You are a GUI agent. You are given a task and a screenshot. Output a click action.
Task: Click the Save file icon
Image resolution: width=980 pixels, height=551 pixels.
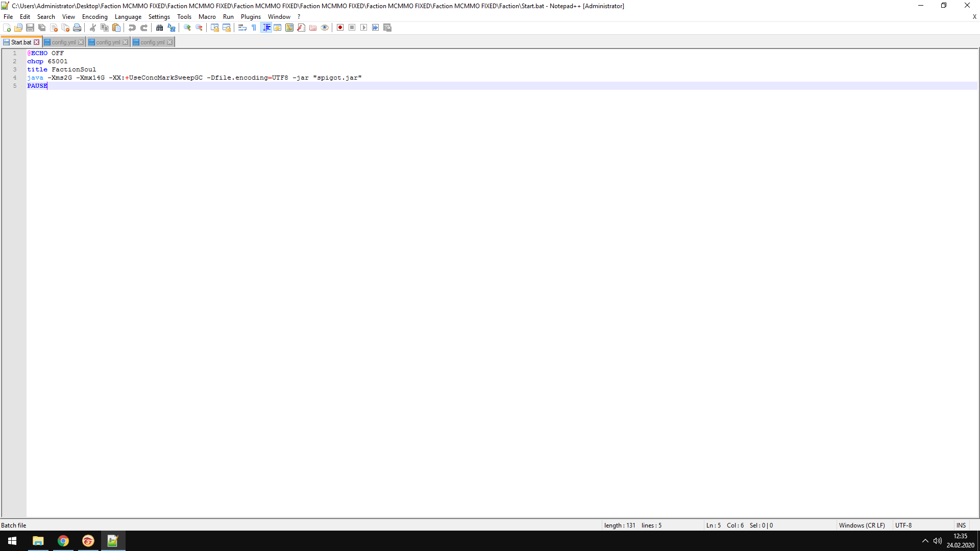[x=30, y=28]
